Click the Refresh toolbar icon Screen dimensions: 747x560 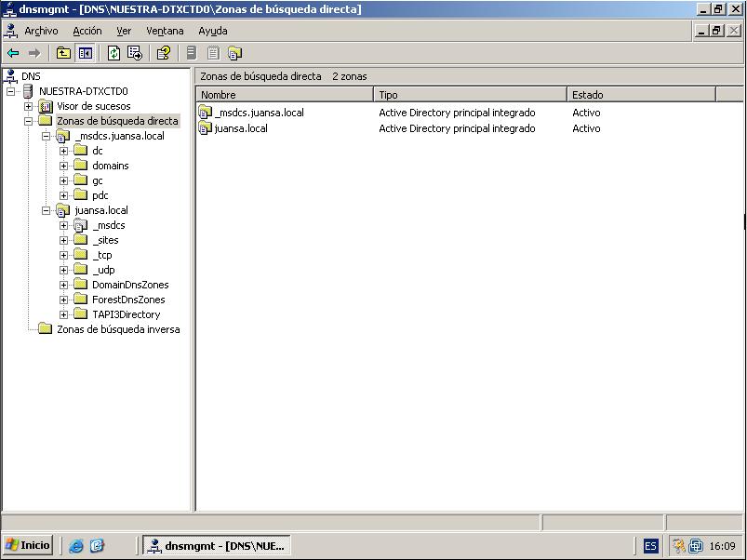pos(113,53)
